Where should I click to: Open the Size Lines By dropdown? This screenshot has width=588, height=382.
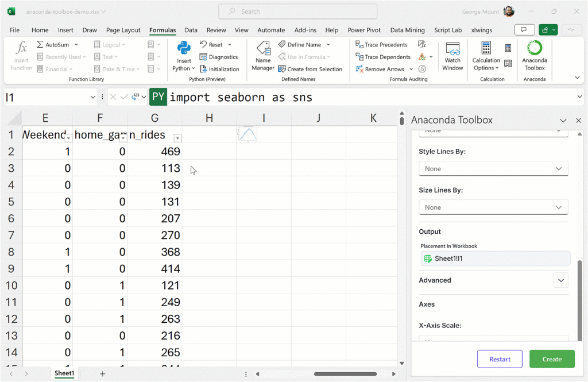tap(493, 207)
